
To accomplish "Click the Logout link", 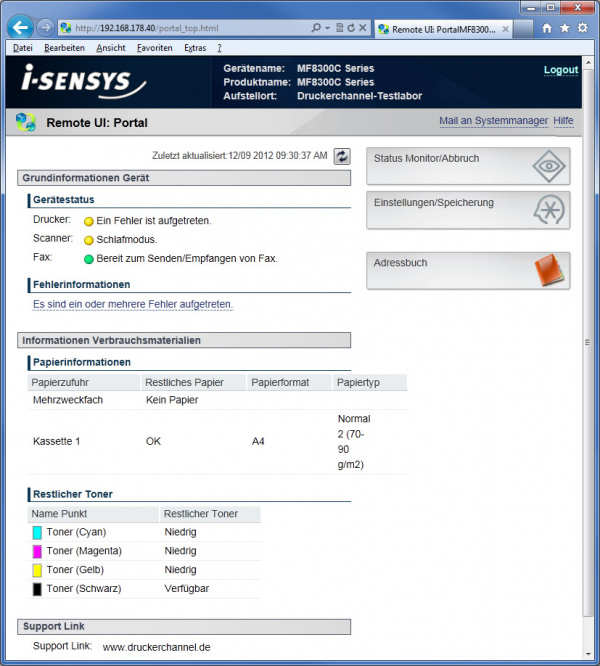I will click(560, 70).
